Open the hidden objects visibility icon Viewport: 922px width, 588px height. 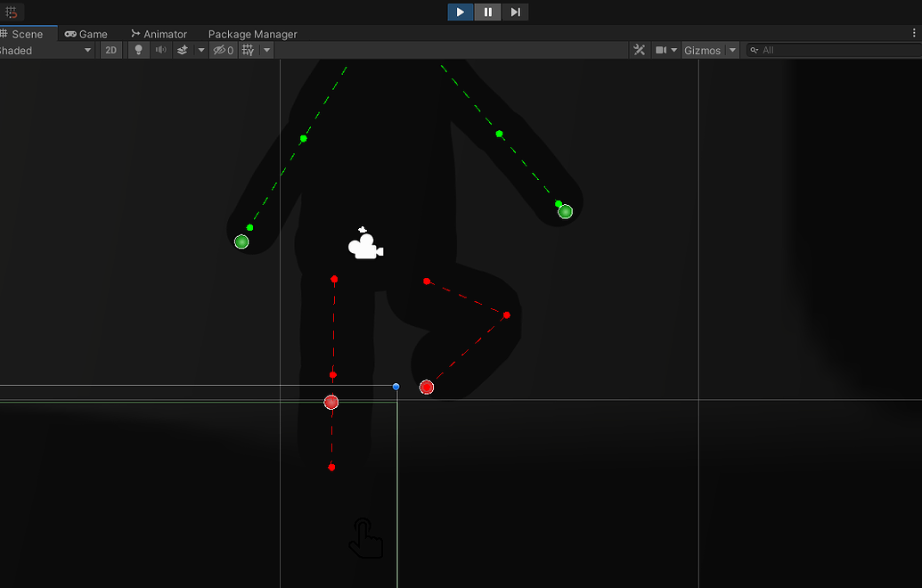(x=222, y=50)
